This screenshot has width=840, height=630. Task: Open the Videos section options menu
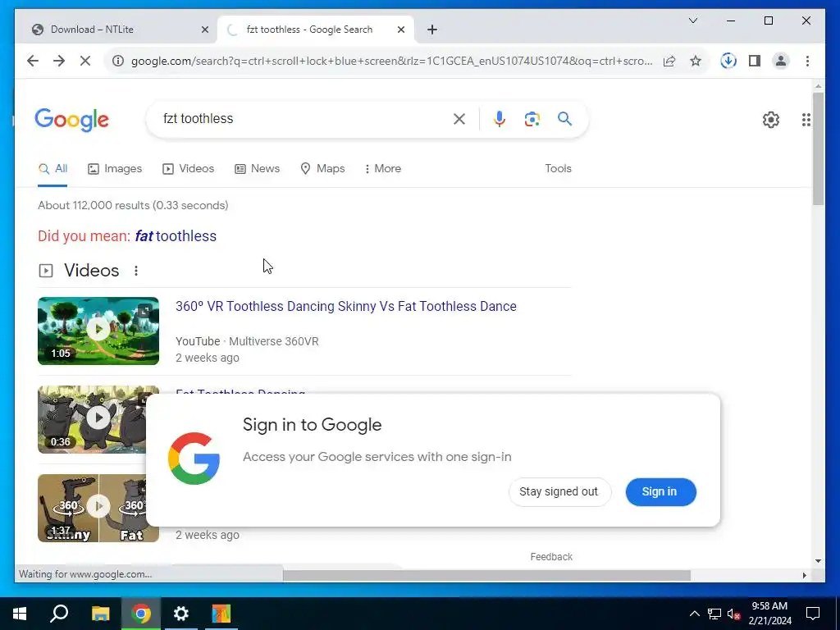136,271
